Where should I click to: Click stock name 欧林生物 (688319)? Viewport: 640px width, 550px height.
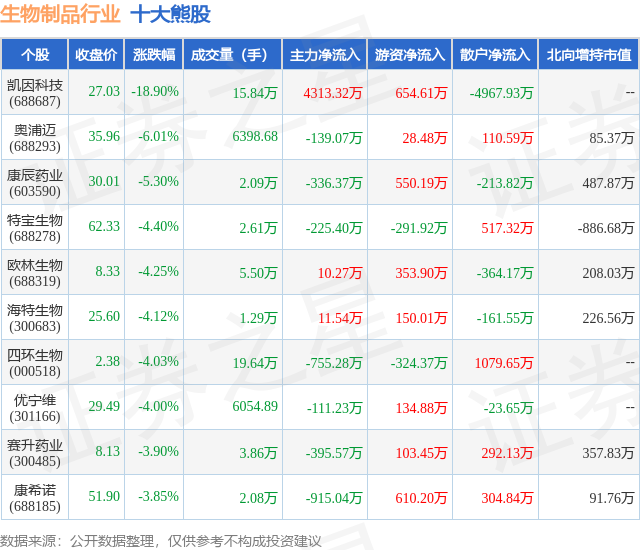click(x=35, y=273)
